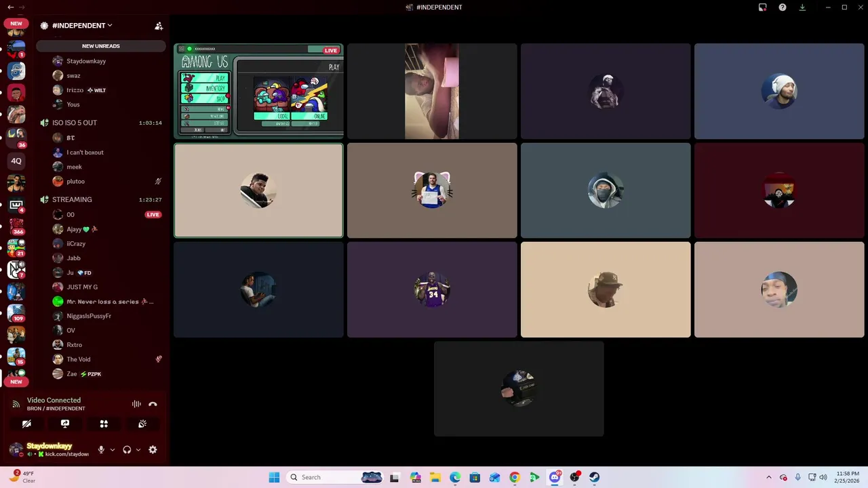Viewport: 868px width, 488px height.
Task: Open own profile avatar in user panel
Action: pyautogui.click(x=16, y=449)
